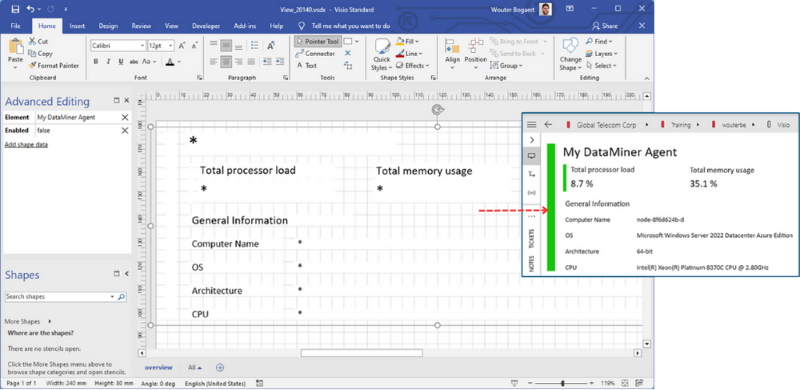
Task: Open the font color dropdown arrow
Action: coord(180,62)
